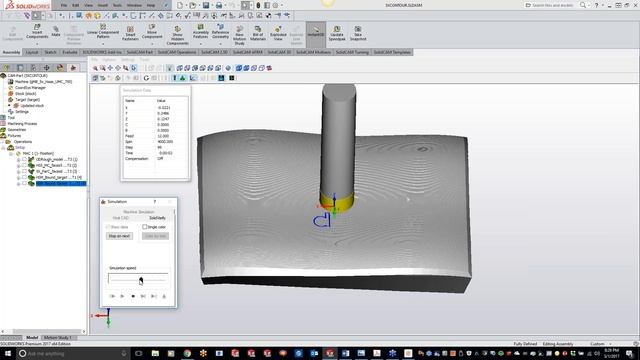Click the Rebuild traffic light icon

(258, 5)
